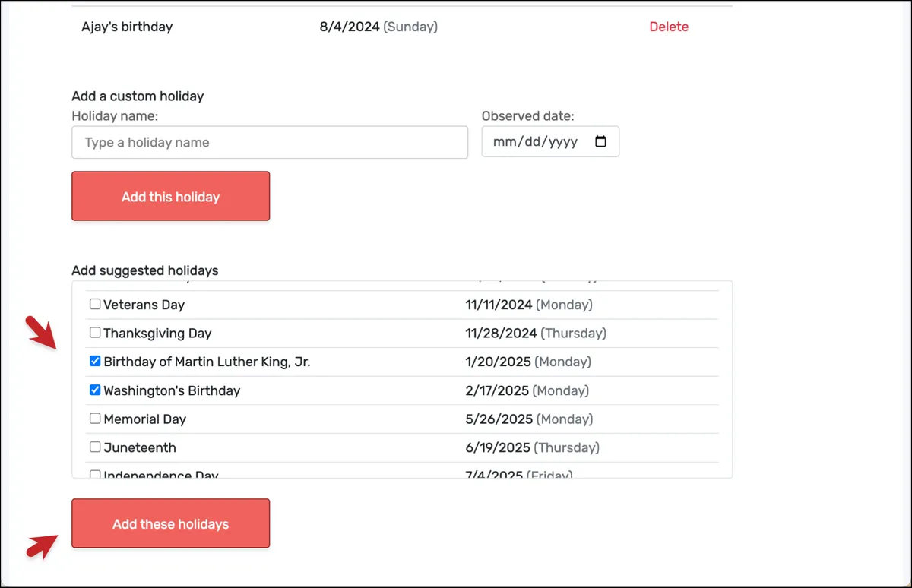Click the 6/19/2025 (Thursday) date
The height and width of the screenshot is (588, 912).
tap(532, 447)
